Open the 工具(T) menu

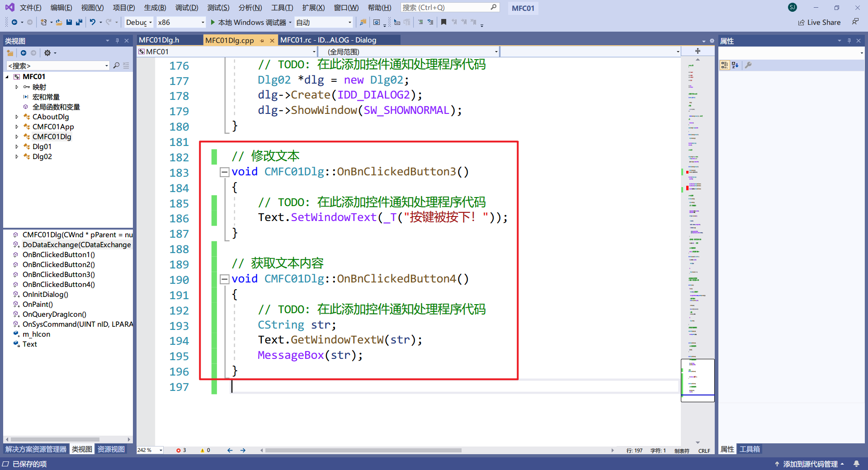[x=282, y=8]
